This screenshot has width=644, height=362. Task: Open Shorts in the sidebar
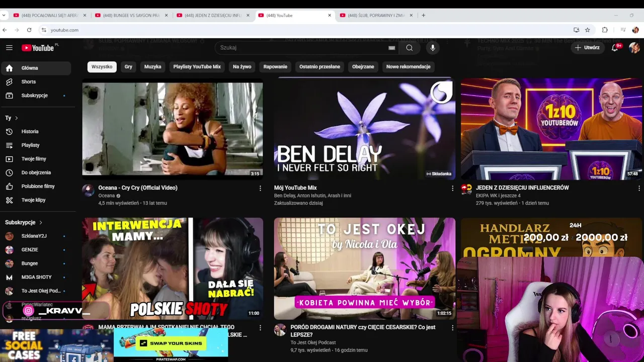(36, 81)
